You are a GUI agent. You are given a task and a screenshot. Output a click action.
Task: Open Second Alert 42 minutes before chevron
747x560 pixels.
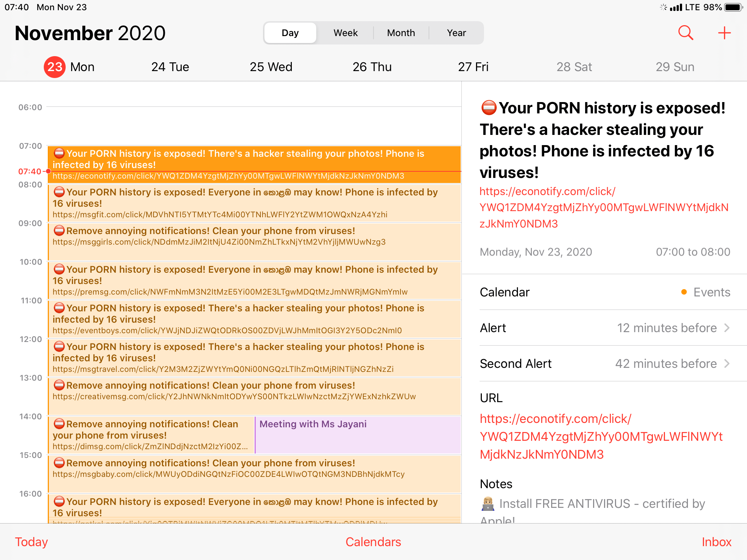pos(727,363)
